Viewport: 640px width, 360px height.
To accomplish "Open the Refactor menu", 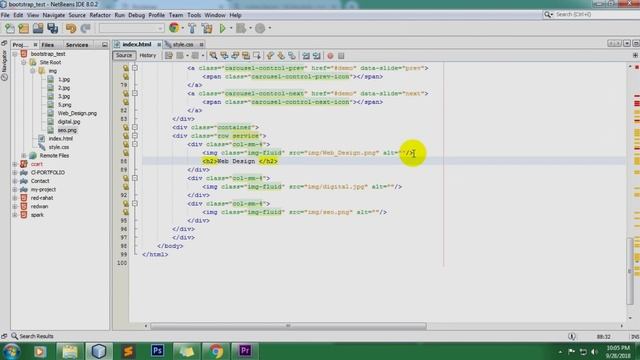I will pyautogui.click(x=100, y=15).
